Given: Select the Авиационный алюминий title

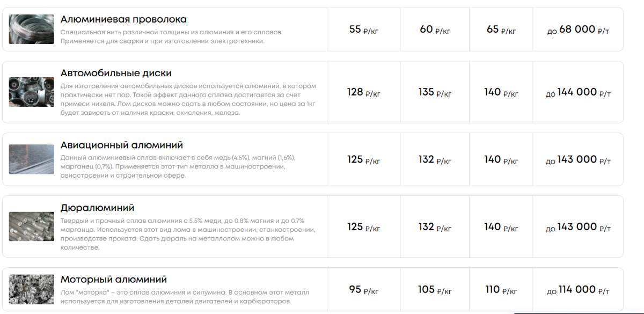Looking at the screenshot, I should click(122, 145).
